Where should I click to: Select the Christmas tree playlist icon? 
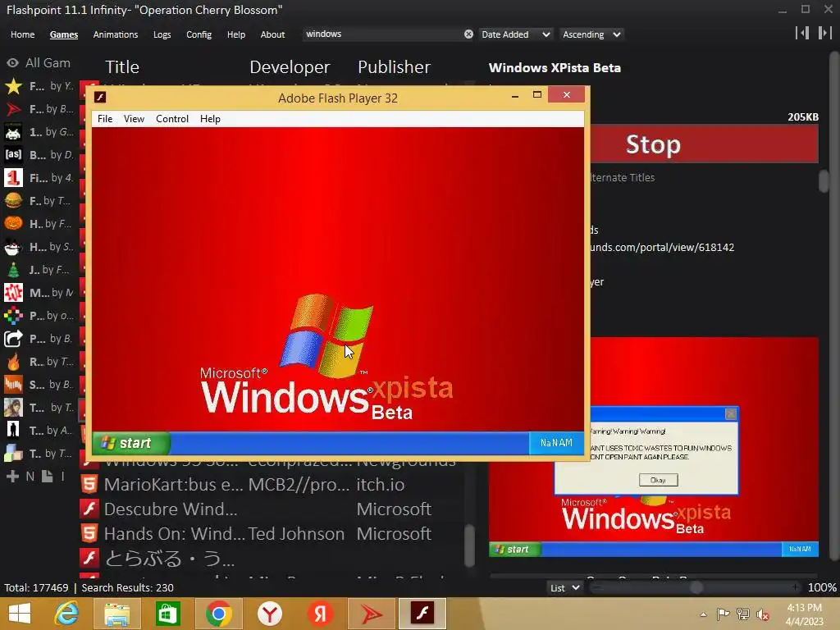(13, 269)
